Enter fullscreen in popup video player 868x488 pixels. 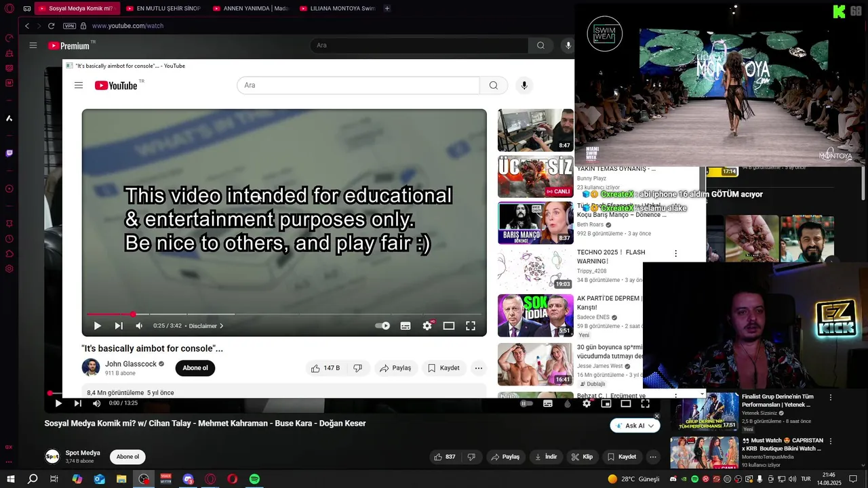(x=471, y=326)
